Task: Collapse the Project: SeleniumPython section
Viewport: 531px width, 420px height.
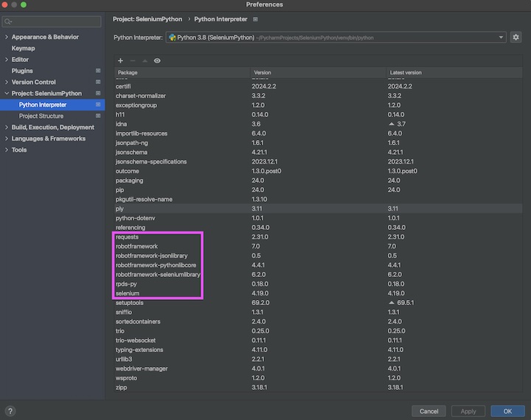Action: point(7,94)
